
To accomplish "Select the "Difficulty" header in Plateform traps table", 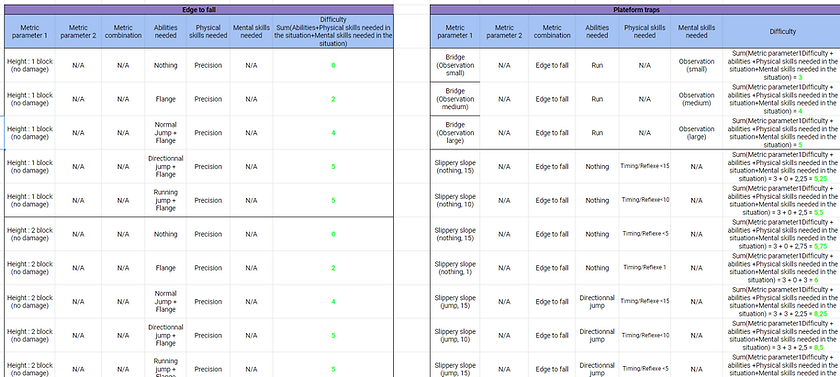I will coord(783,32).
